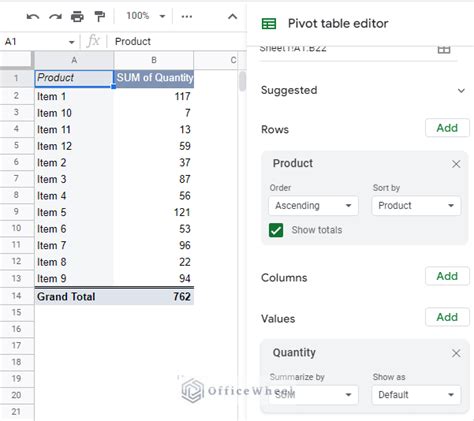Open the Sort by Product dropdown

[x=416, y=206]
